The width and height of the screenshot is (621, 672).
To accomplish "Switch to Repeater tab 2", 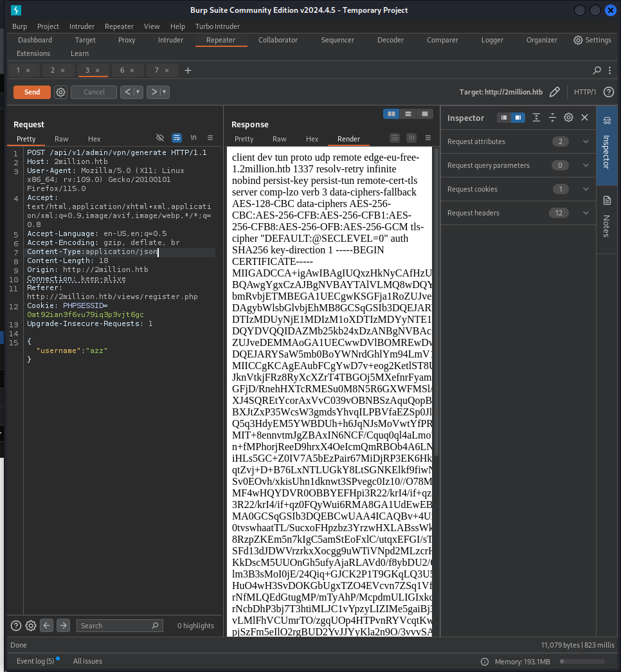I will click(x=52, y=70).
